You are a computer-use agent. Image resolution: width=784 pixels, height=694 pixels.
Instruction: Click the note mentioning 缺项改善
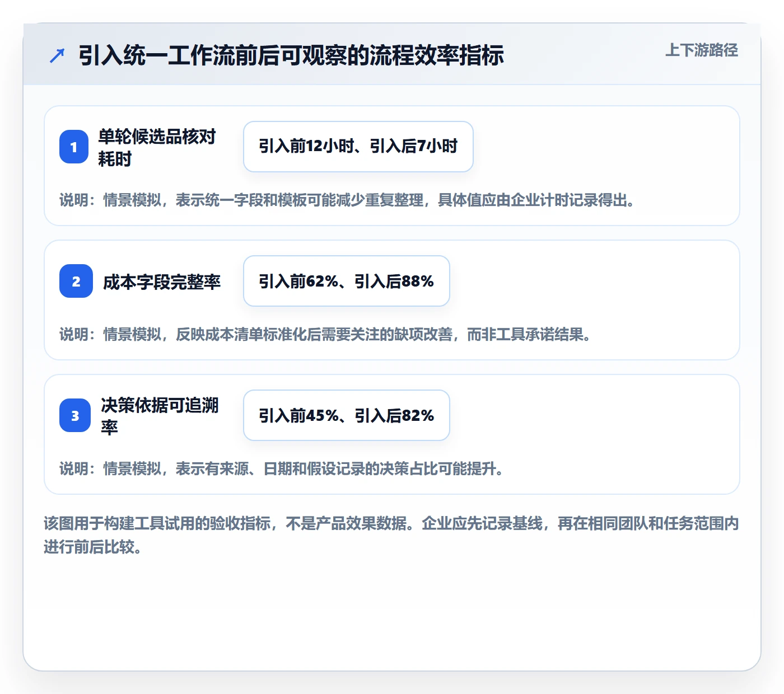pos(326,334)
